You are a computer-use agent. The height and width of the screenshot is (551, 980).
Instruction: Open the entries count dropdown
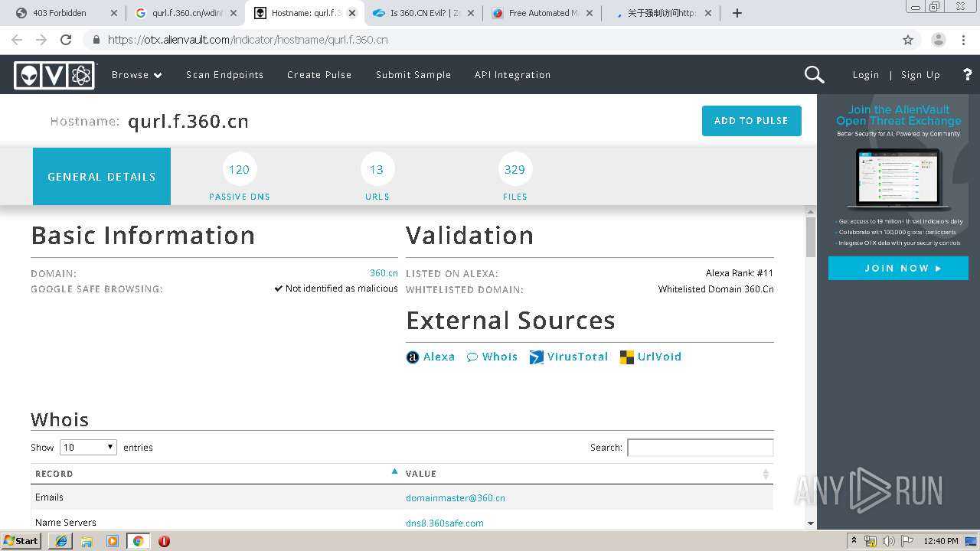click(88, 447)
